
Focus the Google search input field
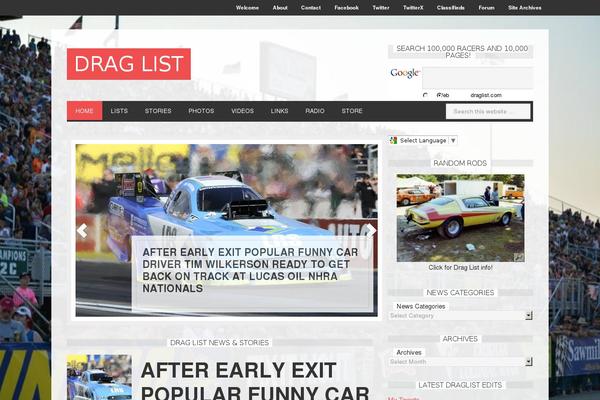pos(478,78)
